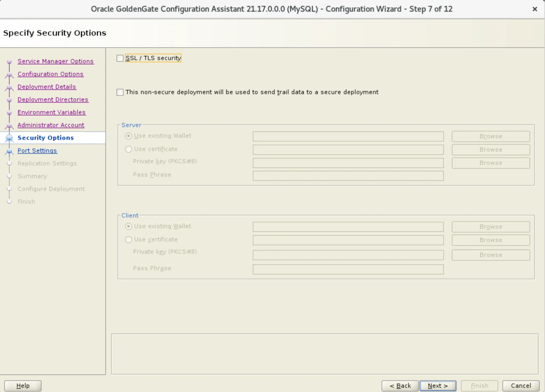Click the step marker icon beside Security Options
This screenshot has height=392, width=545.
(x=10, y=138)
